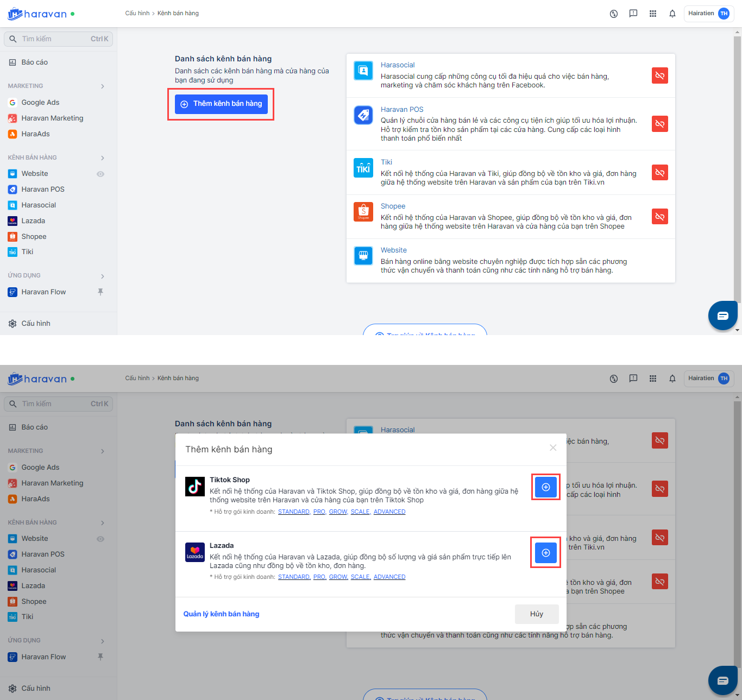
Task: Open the Haravan POS title link in upper list
Action: [402, 110]
